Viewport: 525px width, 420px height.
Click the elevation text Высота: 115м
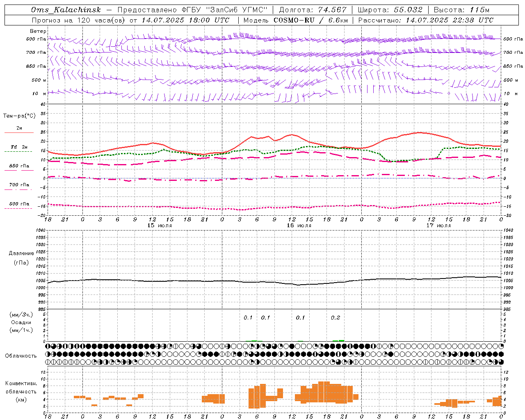tap(461, 10)
